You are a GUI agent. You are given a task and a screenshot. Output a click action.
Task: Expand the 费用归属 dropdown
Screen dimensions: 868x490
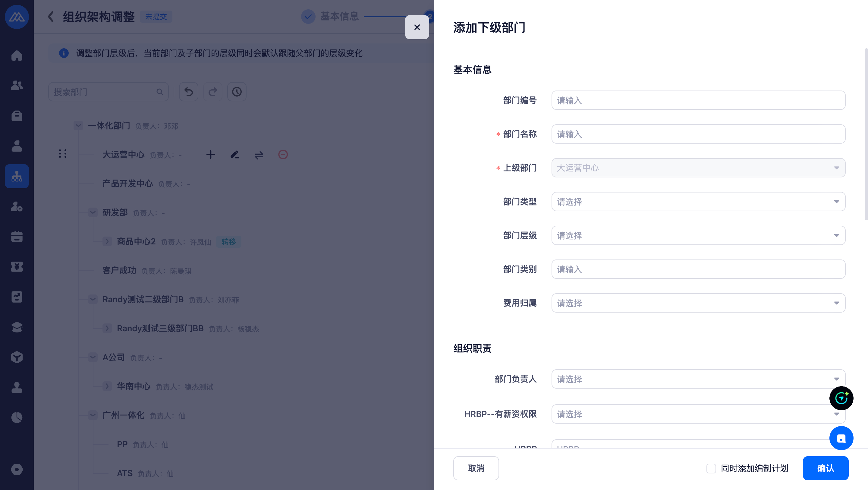tap(698, 303)
